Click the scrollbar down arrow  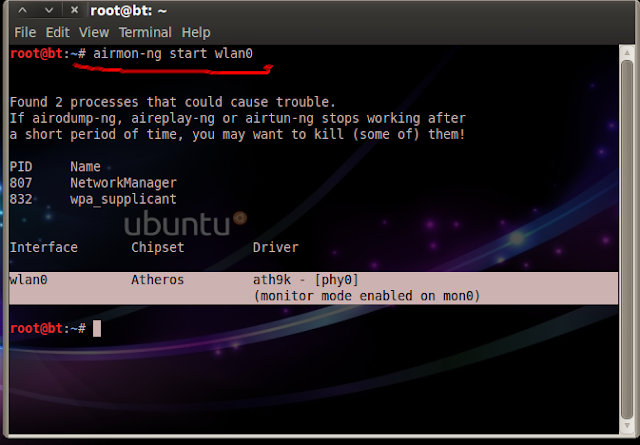[627, 426]
